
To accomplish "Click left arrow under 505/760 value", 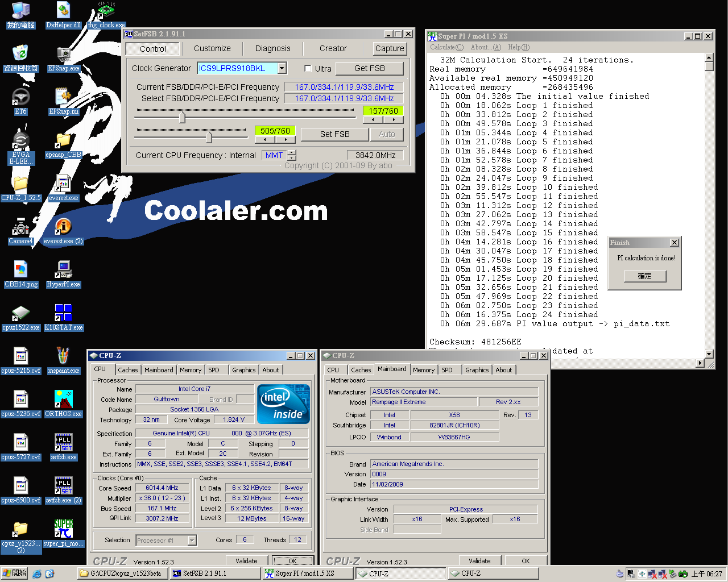I will 264,139.
